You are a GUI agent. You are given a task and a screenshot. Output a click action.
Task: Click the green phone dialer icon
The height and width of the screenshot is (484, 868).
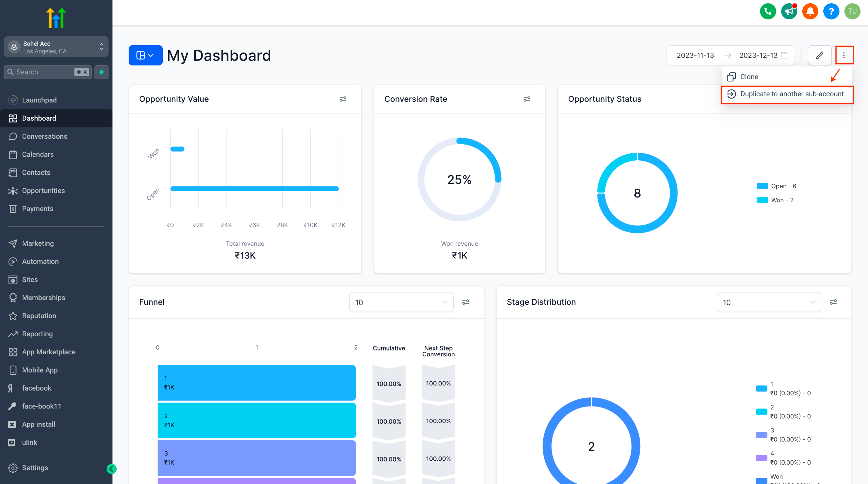pos(768,11)
